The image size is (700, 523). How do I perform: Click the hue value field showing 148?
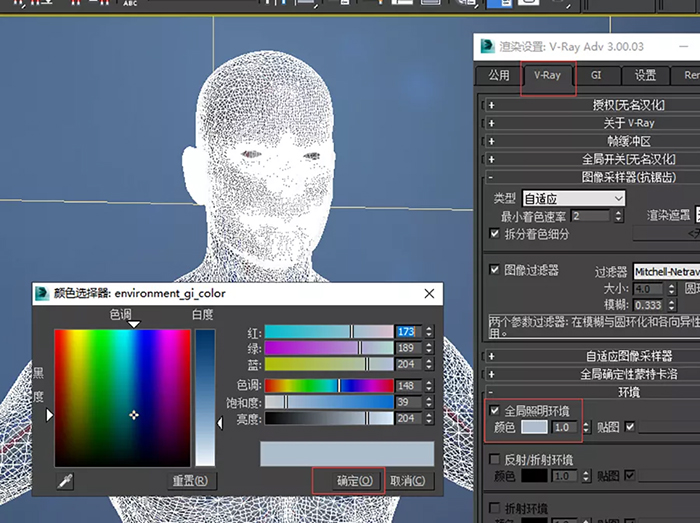point(408,386)
